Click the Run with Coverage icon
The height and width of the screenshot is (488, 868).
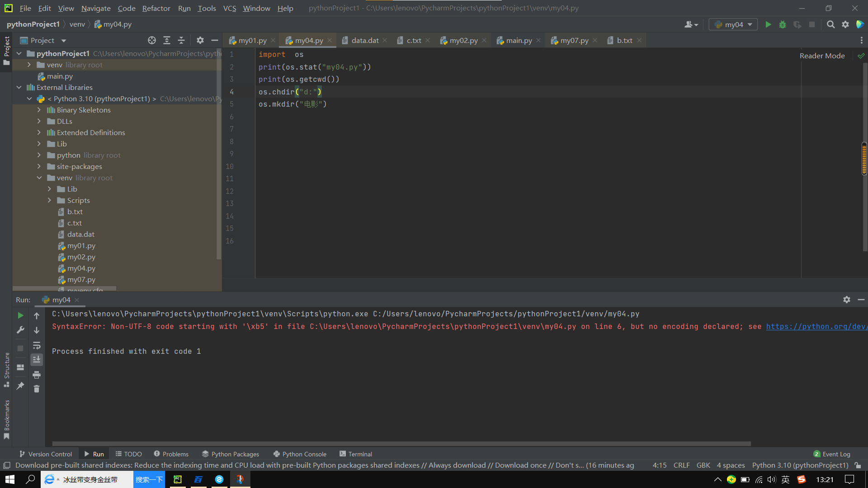pos(797,24)
